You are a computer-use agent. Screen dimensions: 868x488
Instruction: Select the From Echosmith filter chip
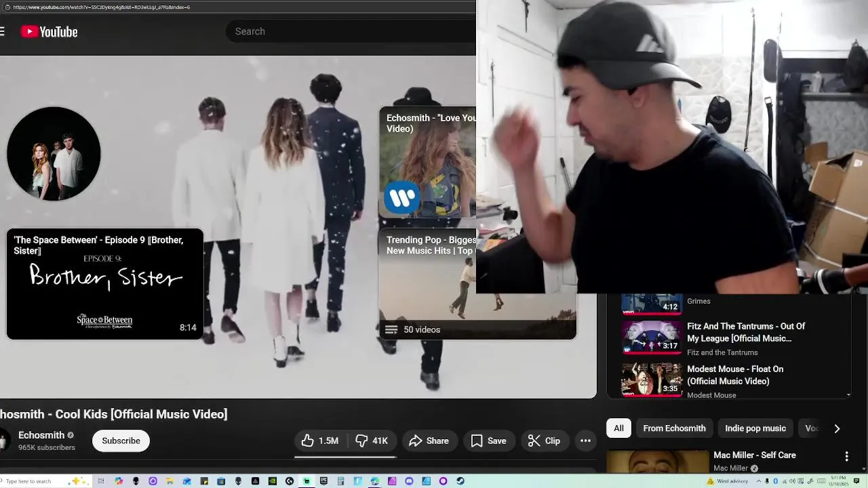(x=674, y=428)
